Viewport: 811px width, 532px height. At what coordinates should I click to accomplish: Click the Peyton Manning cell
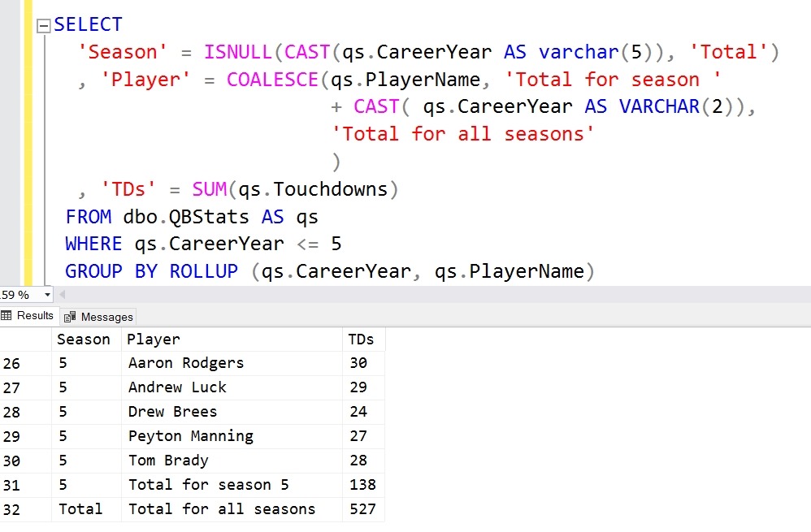[191, 436]
